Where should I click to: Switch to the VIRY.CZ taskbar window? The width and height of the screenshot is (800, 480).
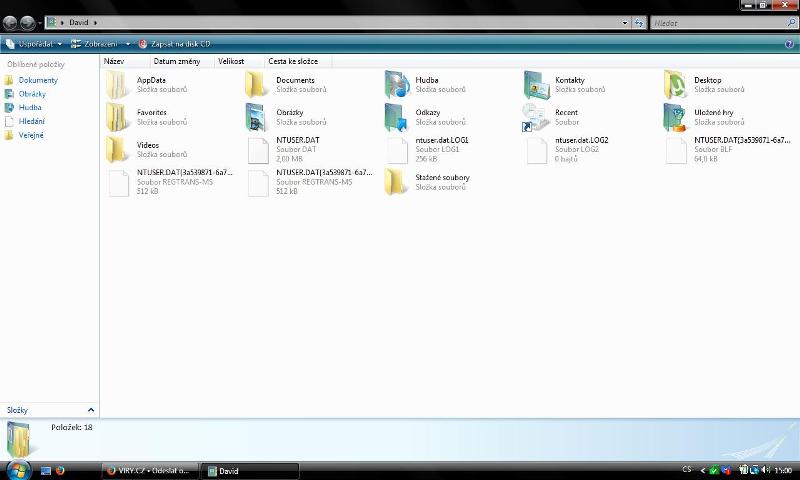[x=150, y=470]
